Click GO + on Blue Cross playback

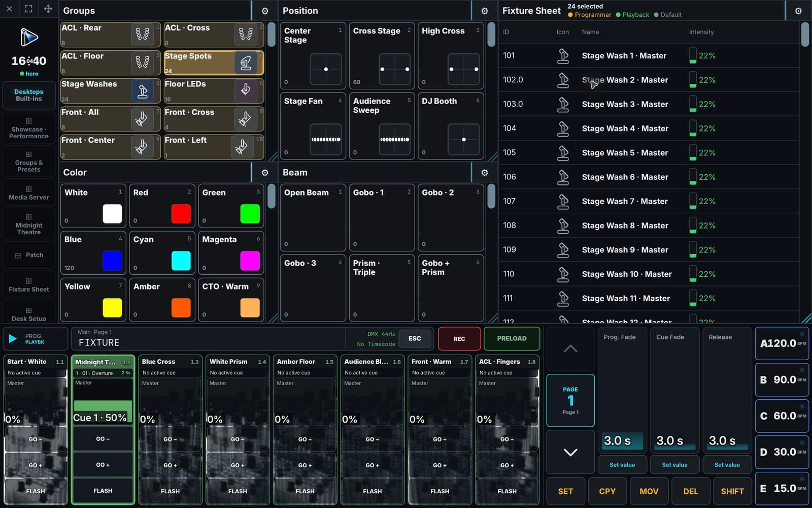pos(170,465)
